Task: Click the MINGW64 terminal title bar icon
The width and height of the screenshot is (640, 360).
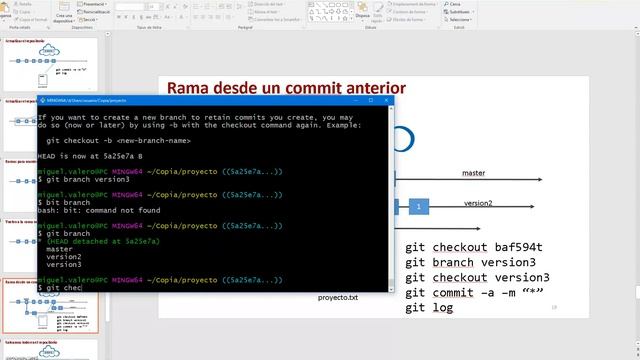Action: coord(42,100)
